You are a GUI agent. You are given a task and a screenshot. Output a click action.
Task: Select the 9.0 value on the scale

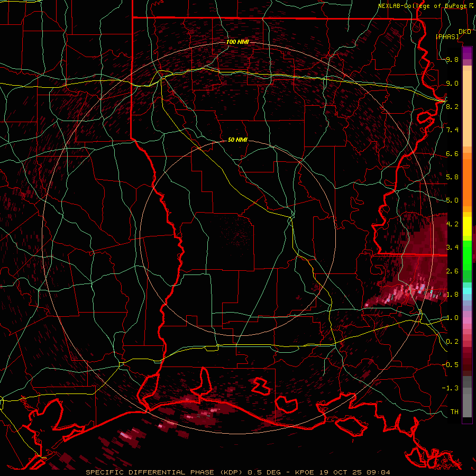pos(452,84)
